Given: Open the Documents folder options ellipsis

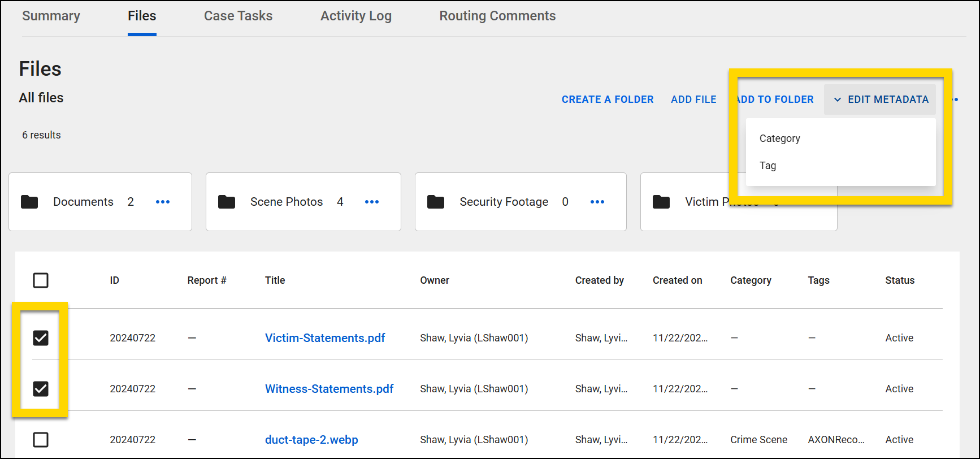Looking at the screenshot, I should 163,202.
